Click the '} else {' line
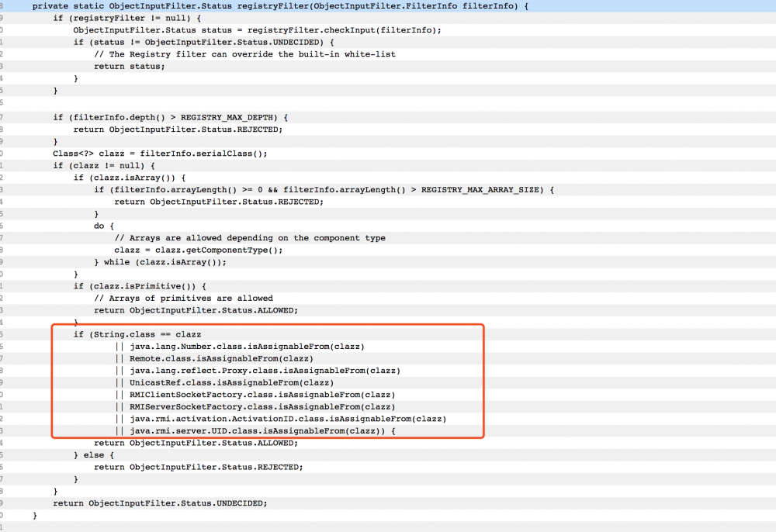The height and width of the screenshot is (532, 776). tap(94, 455)
